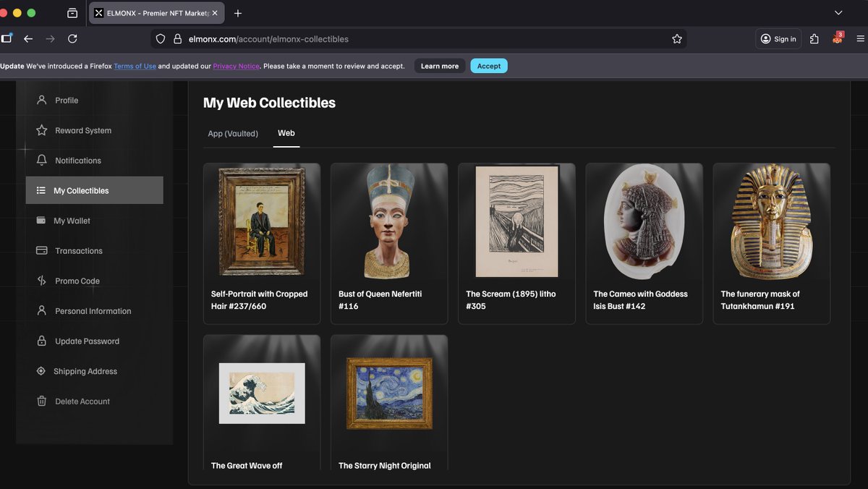Open the sidebar toggle icon left of back arrow
Screen dimensions: 868x489
[x=6, y=39]
